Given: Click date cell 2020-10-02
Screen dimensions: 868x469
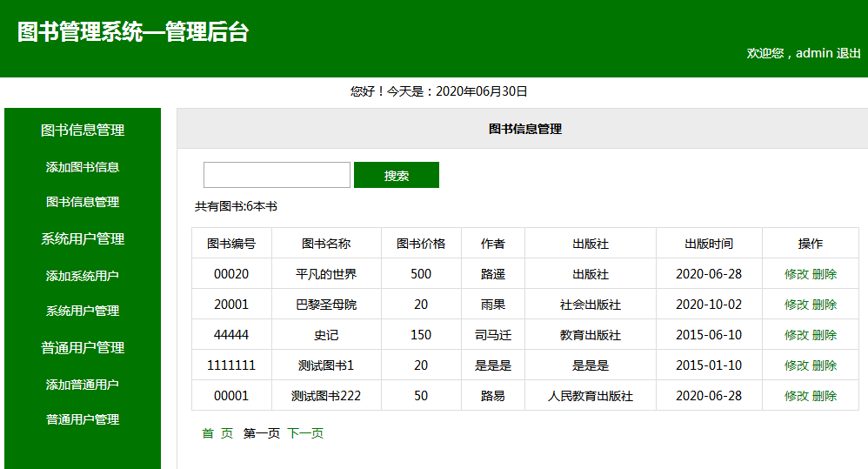Looking at the screenshot, I should [709, 305].
